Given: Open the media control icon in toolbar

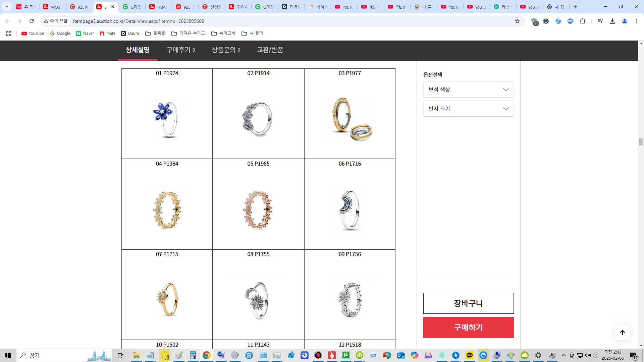Looking at the screenshot, I should pos(600,21).
